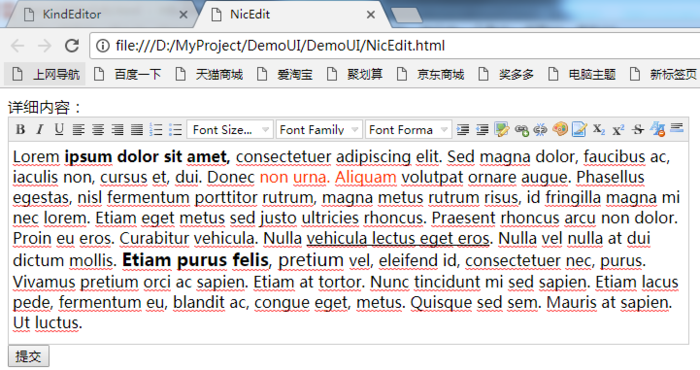
Task: Open the 上网导航 bookmark
Action: (x=45, y=74)
